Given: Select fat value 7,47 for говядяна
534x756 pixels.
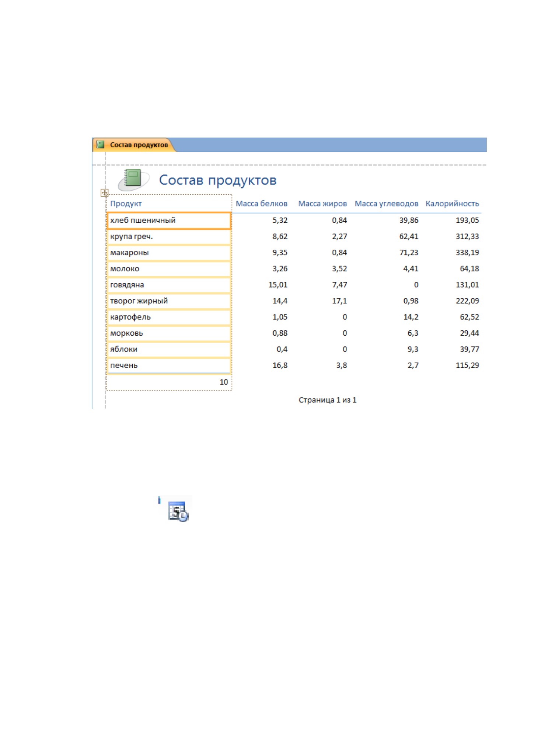Looking at the screenshot, I should coord(339,285).
